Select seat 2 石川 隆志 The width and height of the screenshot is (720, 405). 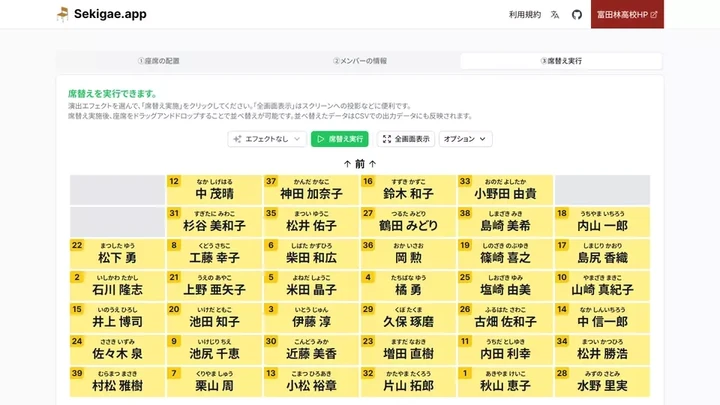click(117, 286)
